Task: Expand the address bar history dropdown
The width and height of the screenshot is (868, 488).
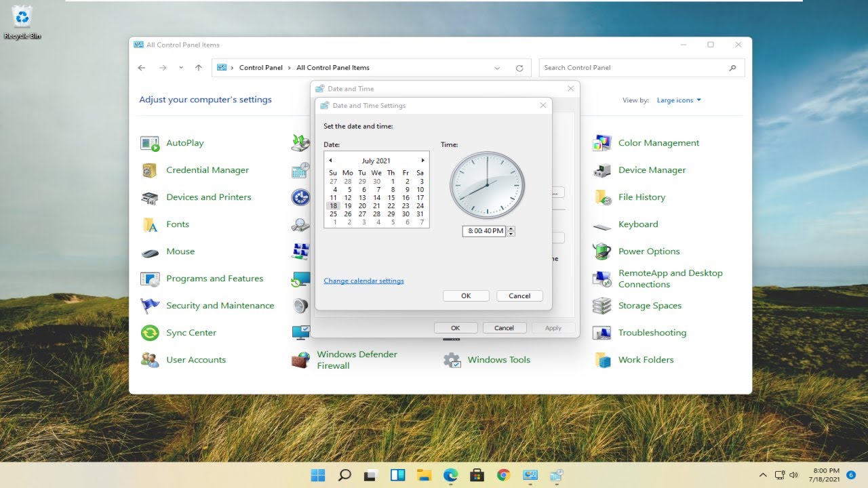Action: tap(497, 68)
